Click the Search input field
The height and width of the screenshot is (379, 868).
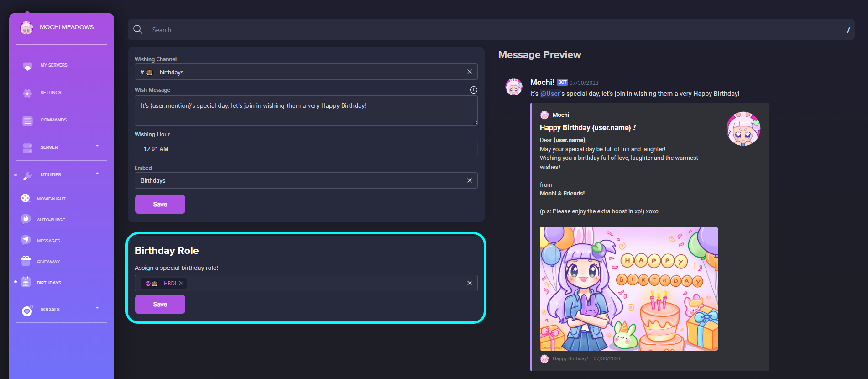click(x=493, y=30)
